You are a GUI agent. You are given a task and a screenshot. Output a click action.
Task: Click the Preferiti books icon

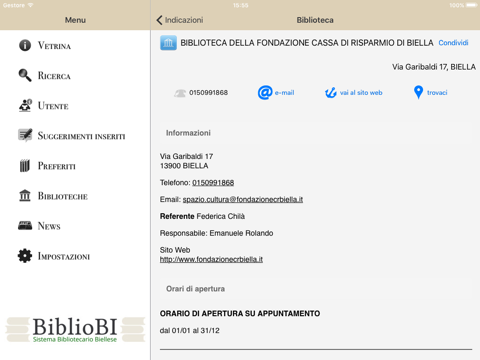pos(25,165)
